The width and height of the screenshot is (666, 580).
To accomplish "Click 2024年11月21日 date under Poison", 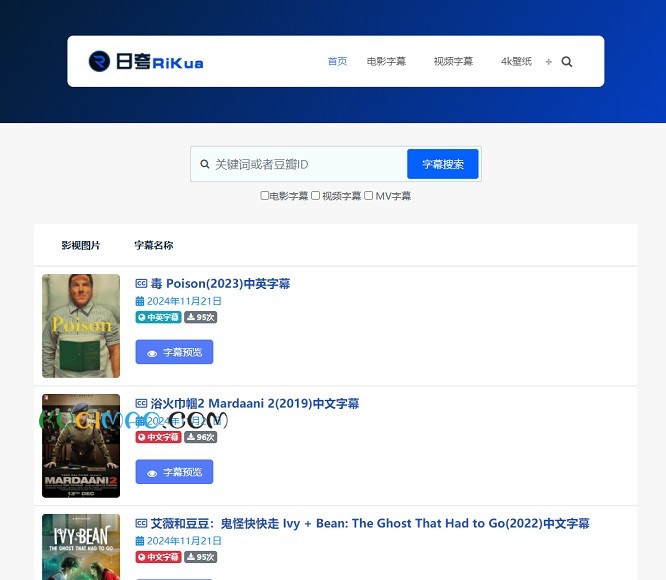I will pyautogui.click(x=184, y=301).
